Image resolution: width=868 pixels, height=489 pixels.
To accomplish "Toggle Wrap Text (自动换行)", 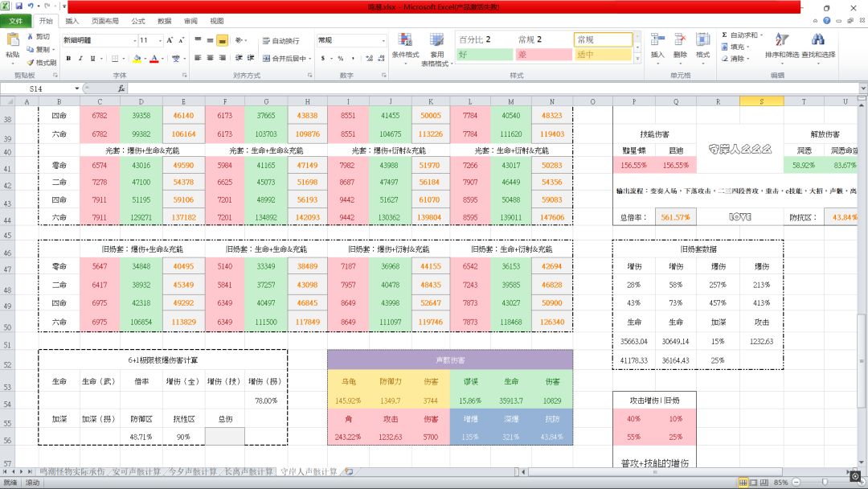I will [x=280, y=40].
